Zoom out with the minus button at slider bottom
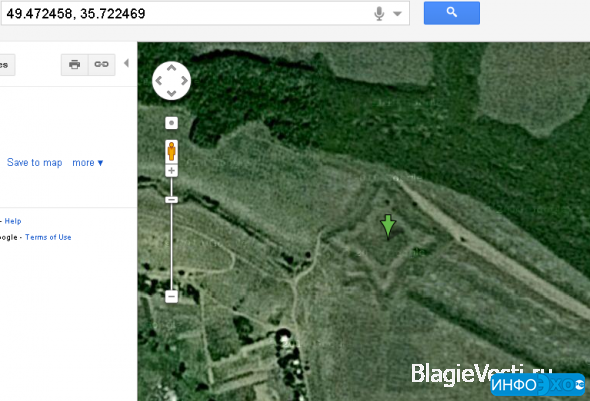The image size is (590, 401). click(x=172, y=296)
